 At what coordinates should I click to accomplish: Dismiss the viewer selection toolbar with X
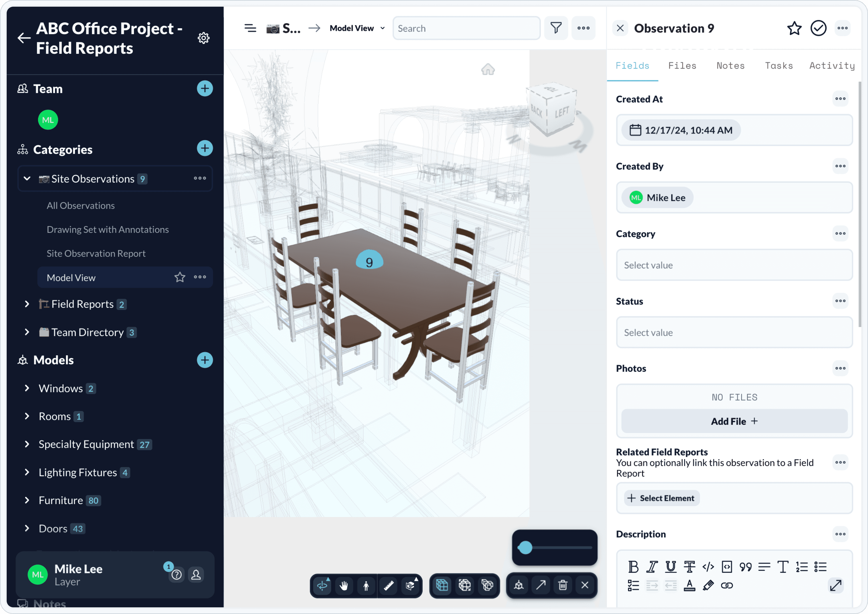click(585, 585)
